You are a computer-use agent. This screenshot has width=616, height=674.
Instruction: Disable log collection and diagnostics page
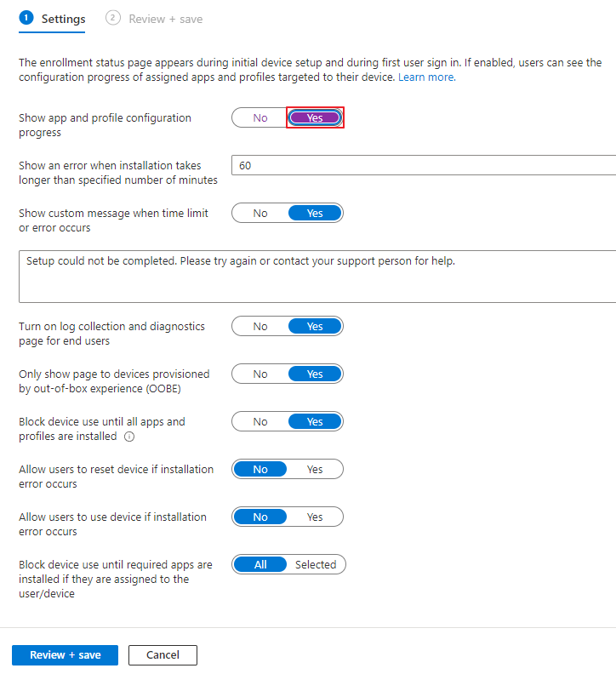pyautogui.click(x=260, y=326)
